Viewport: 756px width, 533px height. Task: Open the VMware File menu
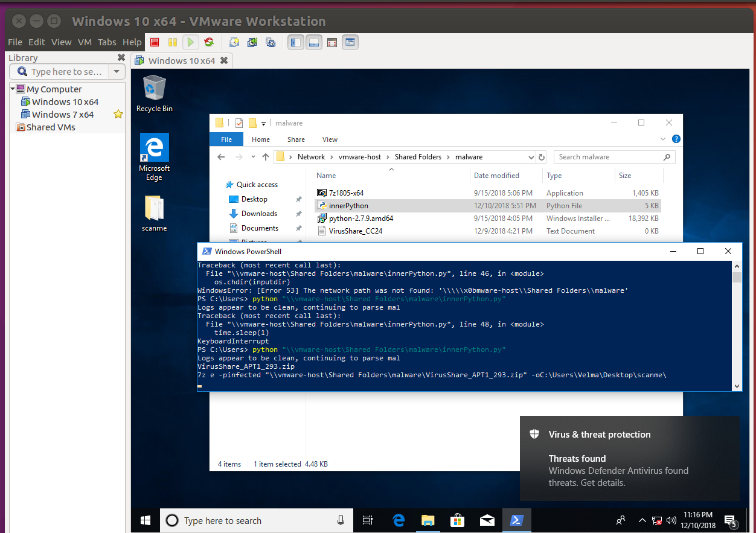coord(15,42)
